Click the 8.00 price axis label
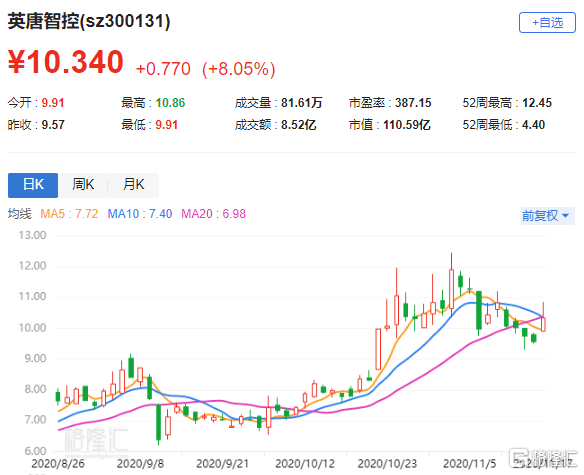This screenshot has width=584, height=475. (x=35, y=389)
